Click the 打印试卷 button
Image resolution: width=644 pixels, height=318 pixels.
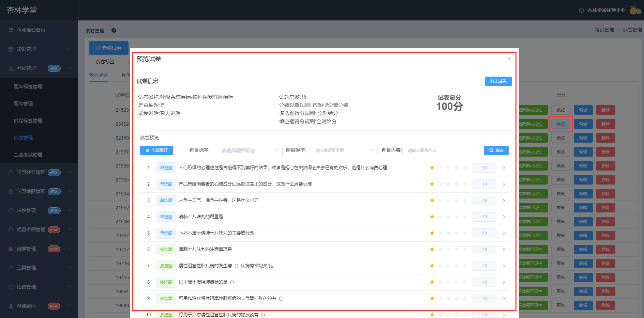pos(498,81)
